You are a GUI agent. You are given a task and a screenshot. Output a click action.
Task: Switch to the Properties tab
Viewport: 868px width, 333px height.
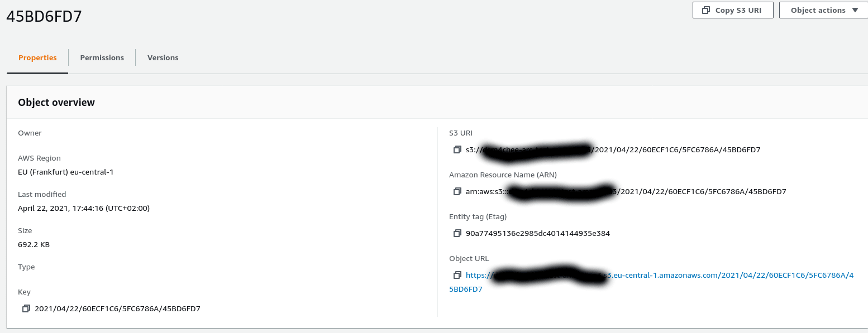37,57
